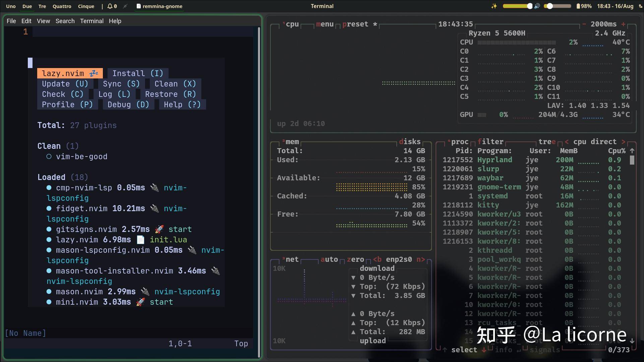Click the down triangle beside download Total
Screen dimensions: 644x362
coord(353,296)
